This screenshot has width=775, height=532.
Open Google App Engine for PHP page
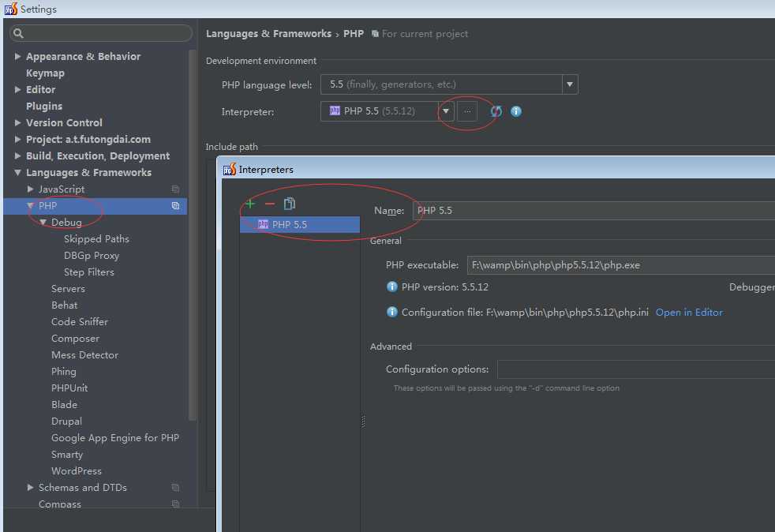click(115, 438)
